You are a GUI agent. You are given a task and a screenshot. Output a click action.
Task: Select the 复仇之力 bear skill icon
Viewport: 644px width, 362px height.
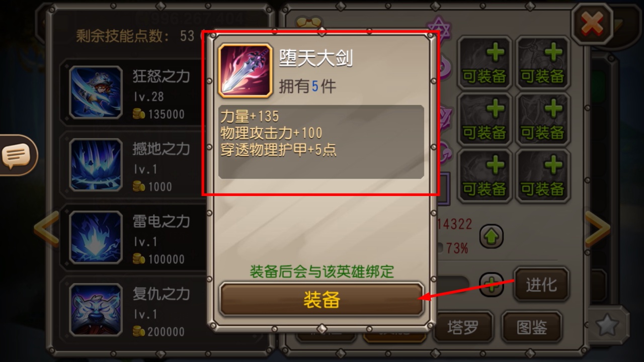(96, 310)
